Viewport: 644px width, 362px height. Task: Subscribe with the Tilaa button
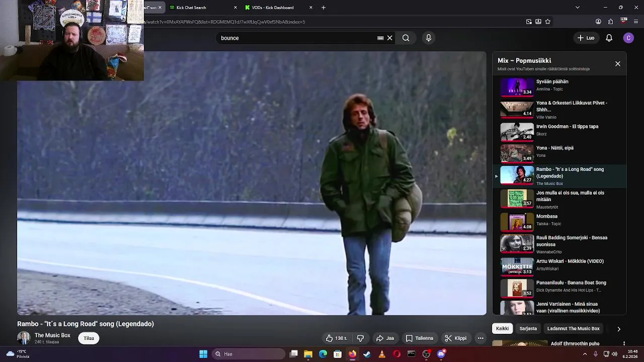coord(89,338)
